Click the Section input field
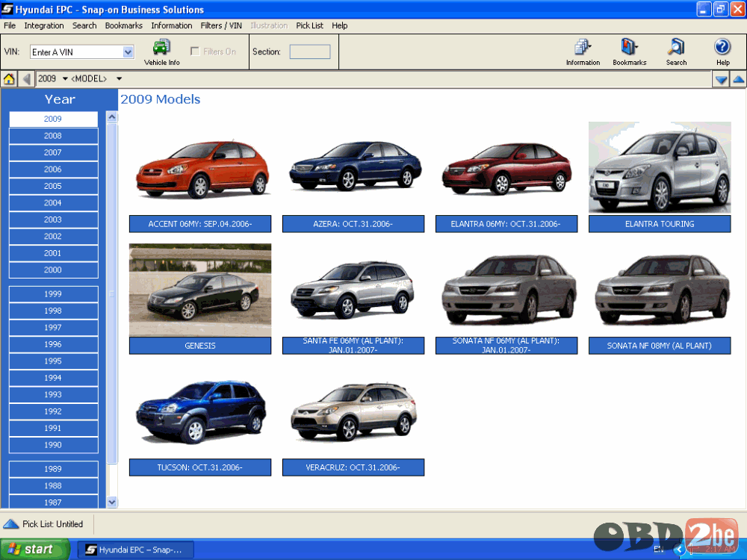The width and height of the screenshot is (747, 560). pyautogui.click(x=310, y=52)
